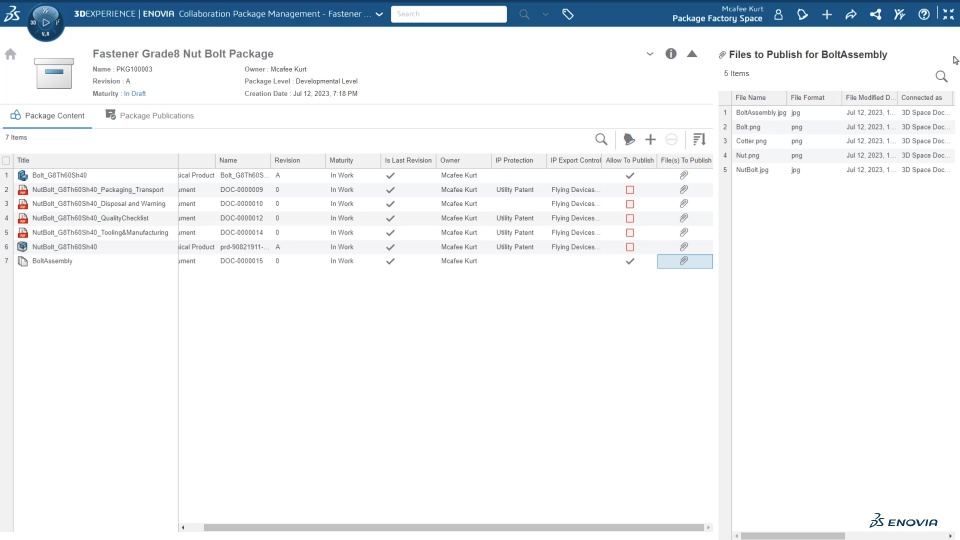Open search options dropdown arrow

[545, 14]
